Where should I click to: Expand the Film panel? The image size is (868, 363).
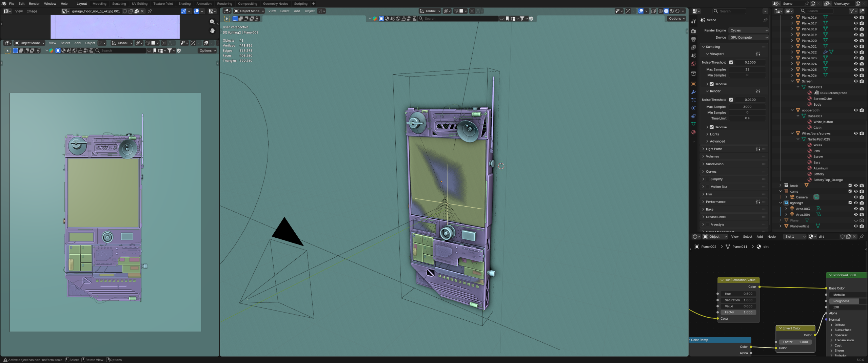point(709,194)
